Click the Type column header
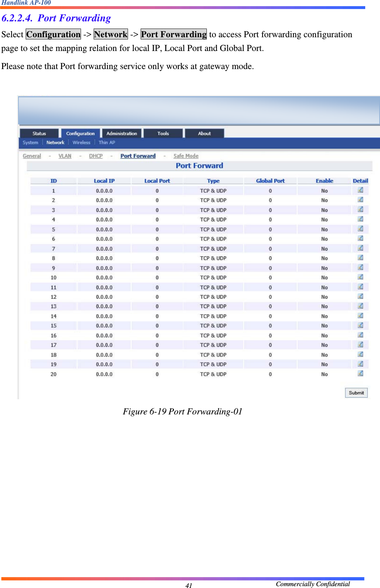Image resolution: width=380 pixels, height=588 pixels. coord(213,181)
